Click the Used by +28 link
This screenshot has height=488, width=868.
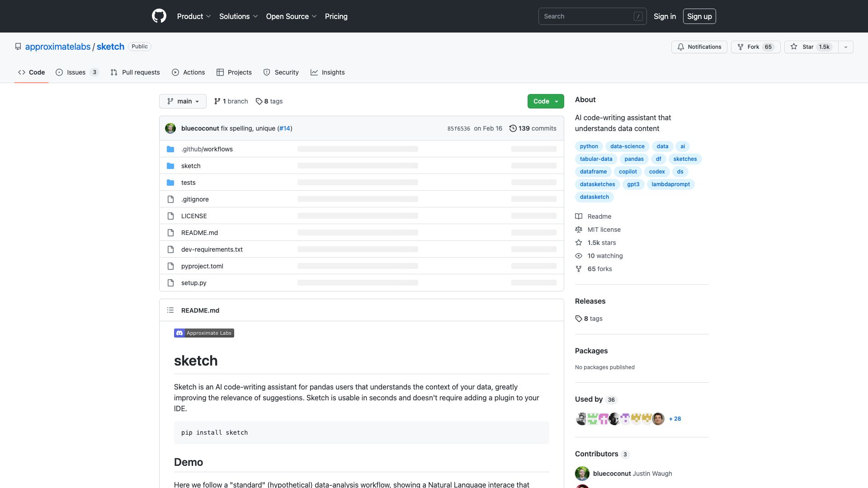(675, 419)
